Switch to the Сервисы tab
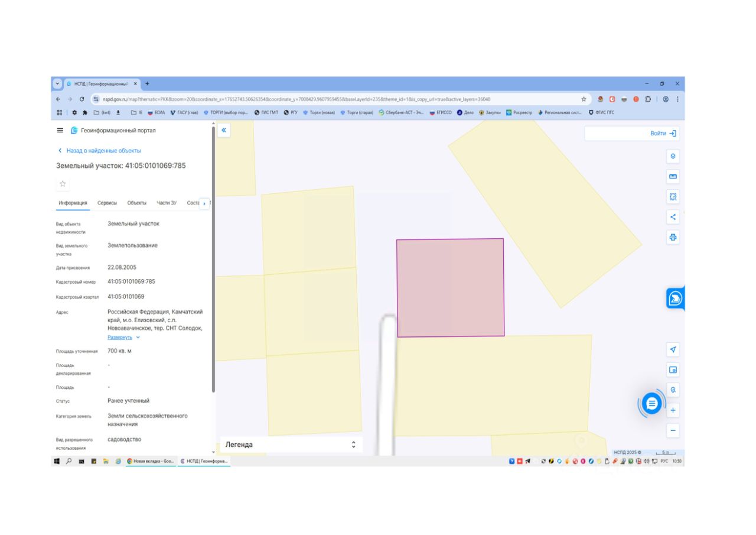 coord(107,203)
